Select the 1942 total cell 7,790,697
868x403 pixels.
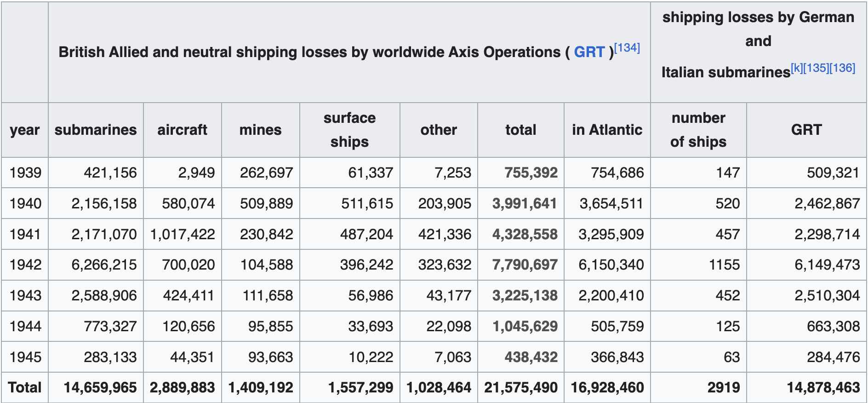525,265
